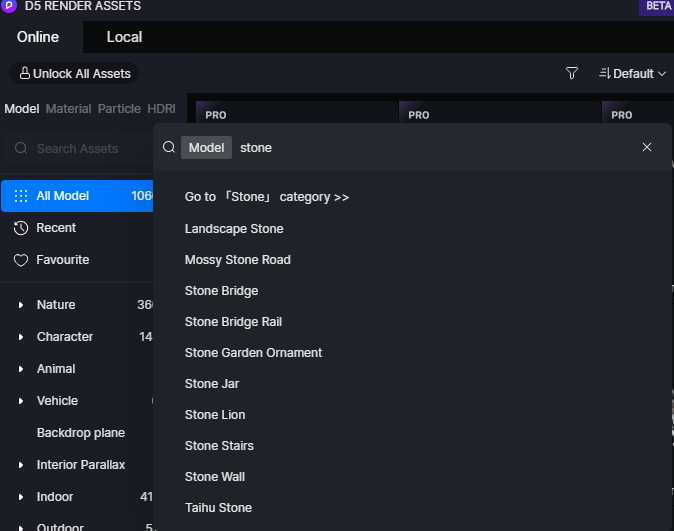674x531 pixels.
Task: Click the D5 Render logo icon
Action: coord(9,6)
